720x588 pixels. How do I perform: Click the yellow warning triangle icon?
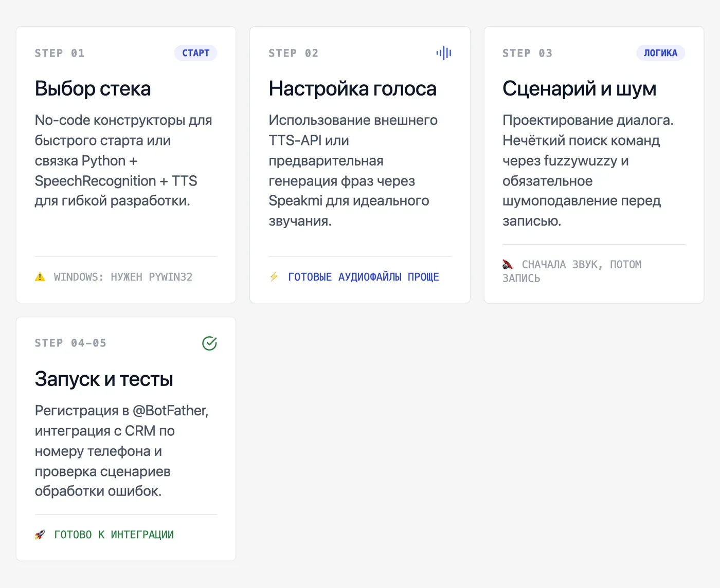[x=40, y=277]
